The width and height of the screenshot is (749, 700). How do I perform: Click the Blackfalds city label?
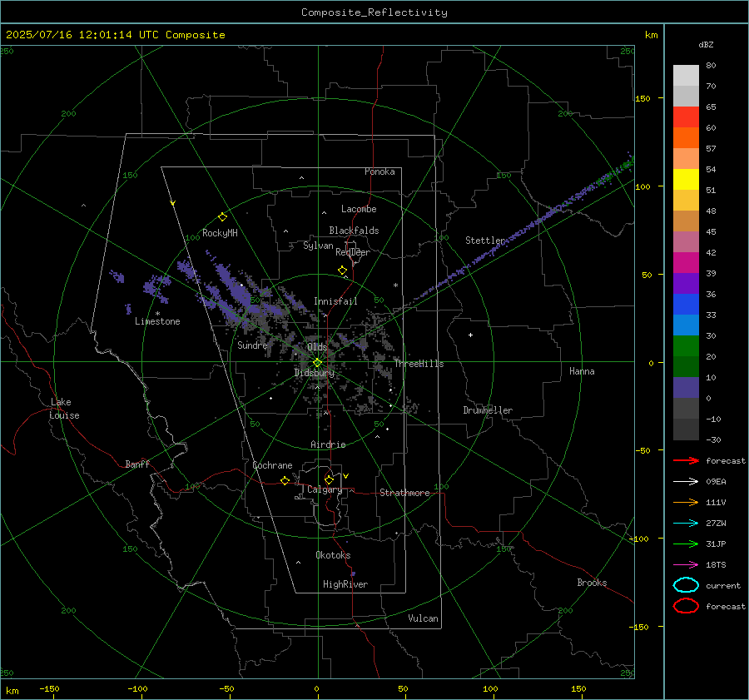[354, 231]
